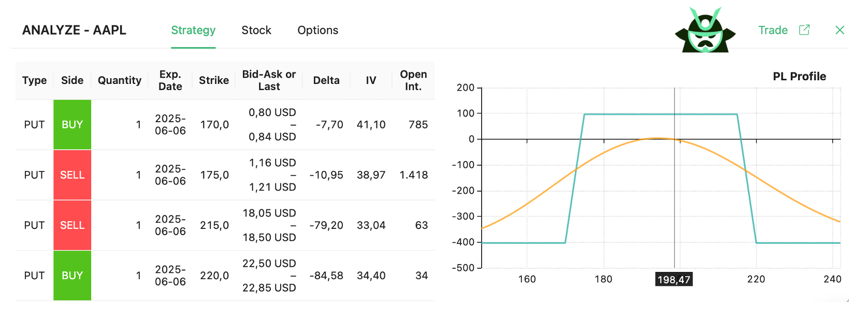The image size is (868, 318).
Task: Click the external link icon beside Trade
Action: point(804,30)
